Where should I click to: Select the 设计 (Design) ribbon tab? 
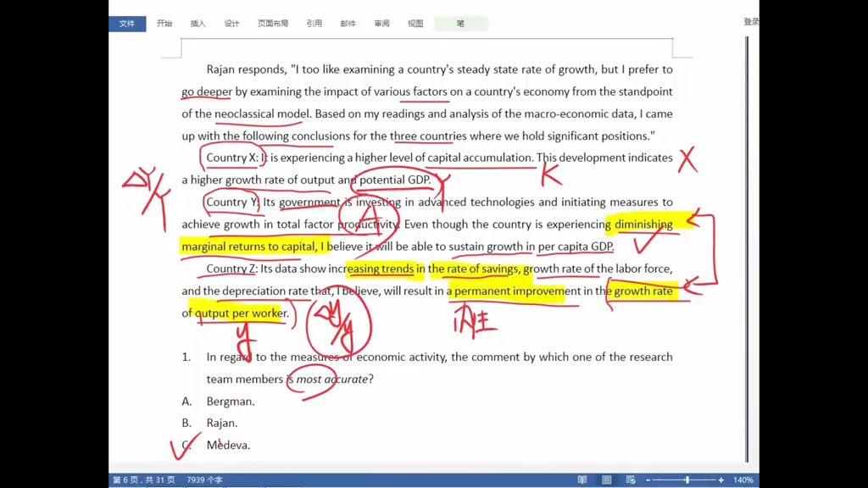pos(231,24)
